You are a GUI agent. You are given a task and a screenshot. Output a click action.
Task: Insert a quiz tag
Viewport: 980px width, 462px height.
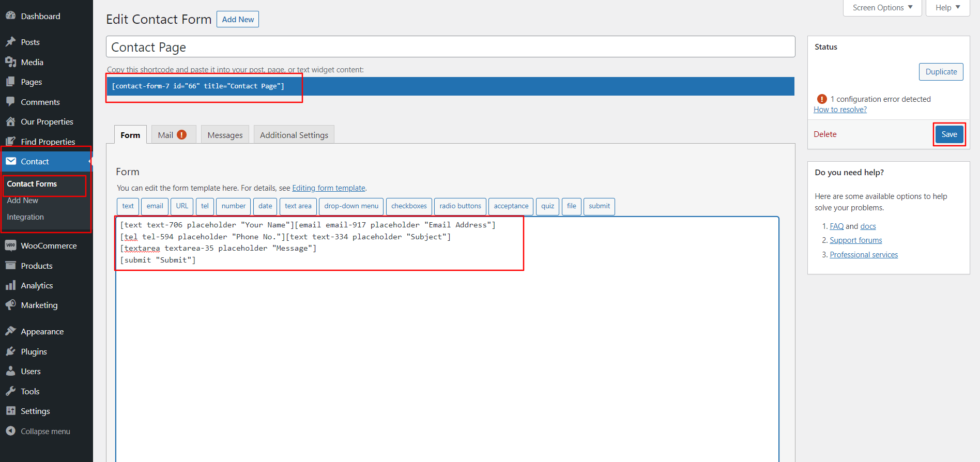547,206
